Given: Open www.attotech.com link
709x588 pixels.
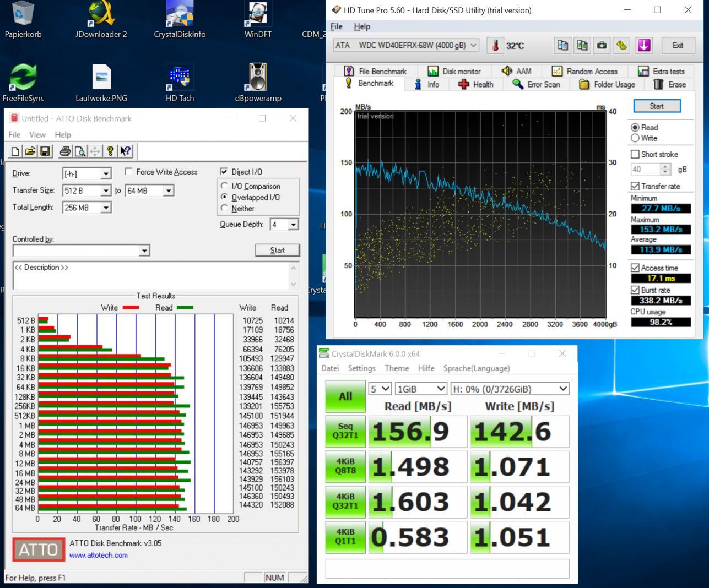Looking at the screenshot, I should click(x=99, y=555).
